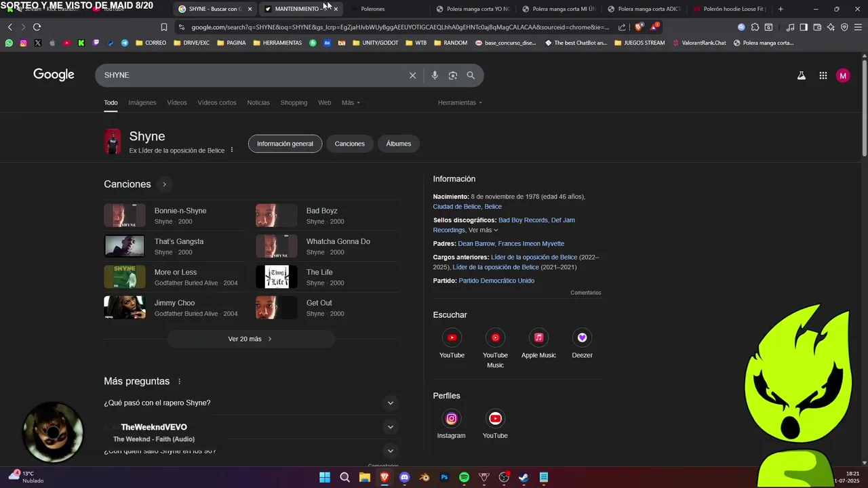Open Search Labs flask icon

[801, 76]
